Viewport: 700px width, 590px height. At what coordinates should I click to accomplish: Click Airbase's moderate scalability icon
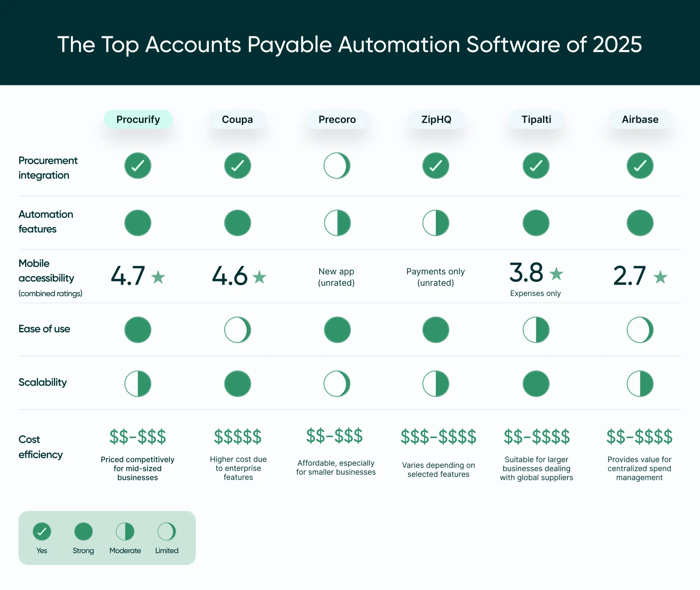click(x=640, y=384)
